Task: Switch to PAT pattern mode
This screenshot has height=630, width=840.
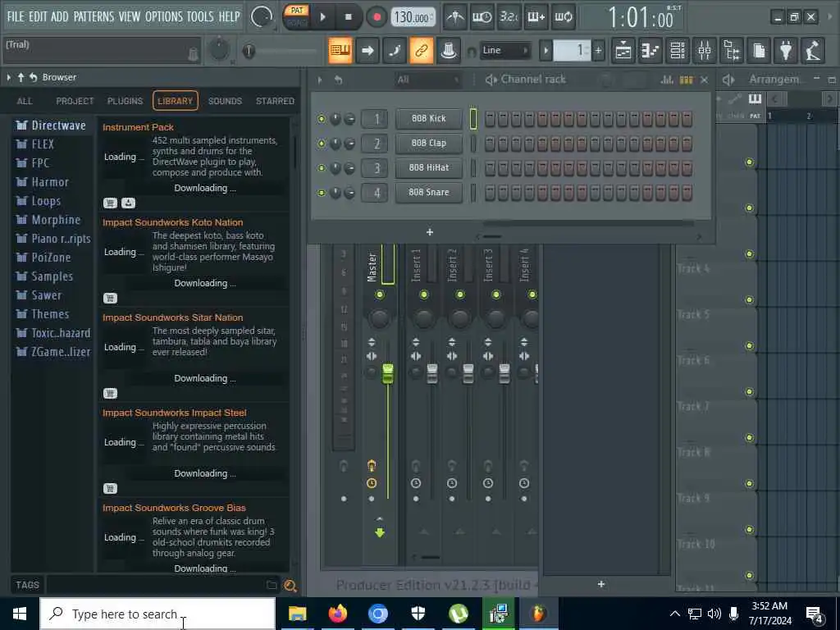Action: point(297,10)
